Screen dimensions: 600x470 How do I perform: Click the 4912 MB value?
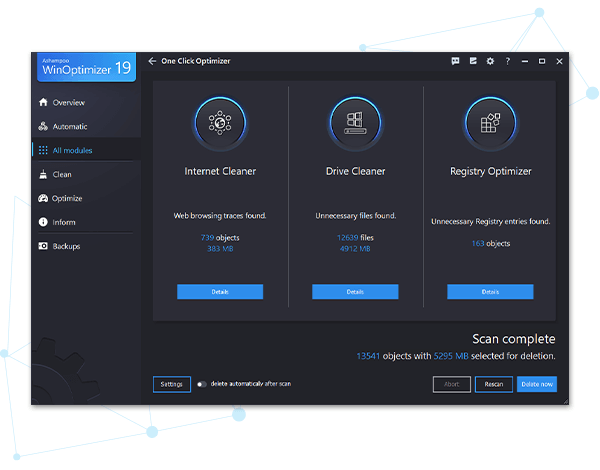coord(355,249)
